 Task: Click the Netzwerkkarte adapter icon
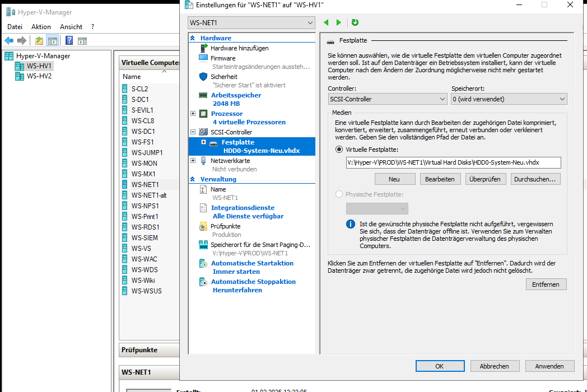pyautogui.click(x=203, y=161)
